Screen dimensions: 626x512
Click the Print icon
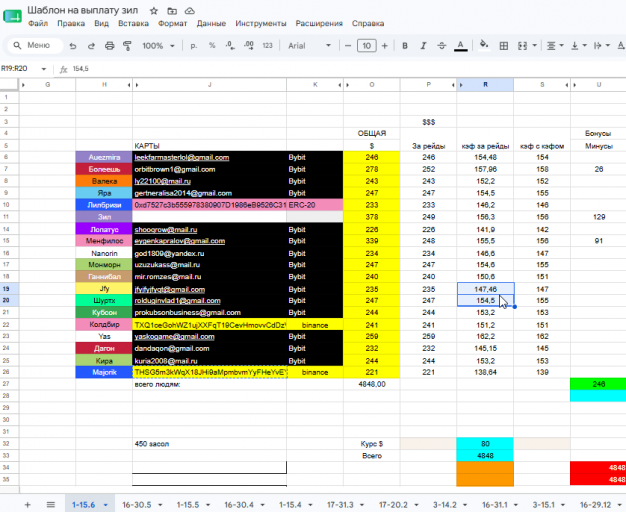click(x=109, y=46)
